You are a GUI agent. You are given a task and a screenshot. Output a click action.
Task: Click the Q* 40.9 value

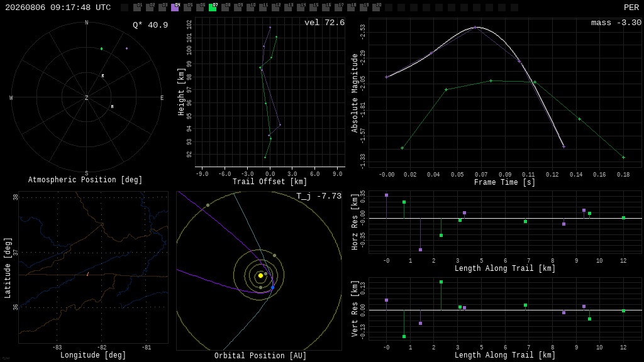click(150, 25)
